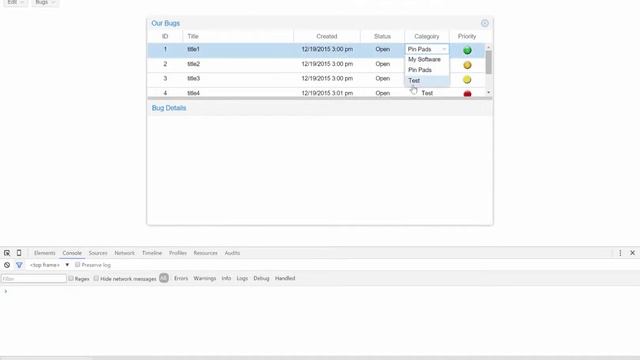Toggle Hide network messages checkbox
The height and width of the screenshot is (360, 640).
click(x=96, y=278)
